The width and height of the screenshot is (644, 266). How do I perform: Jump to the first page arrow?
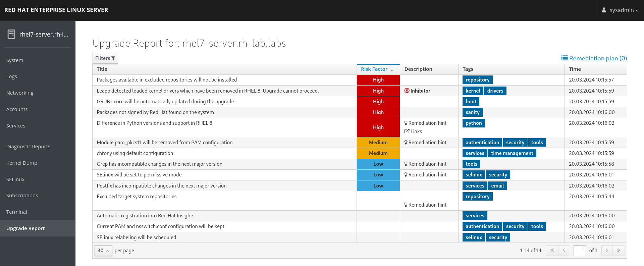click(x=552, y=251)
